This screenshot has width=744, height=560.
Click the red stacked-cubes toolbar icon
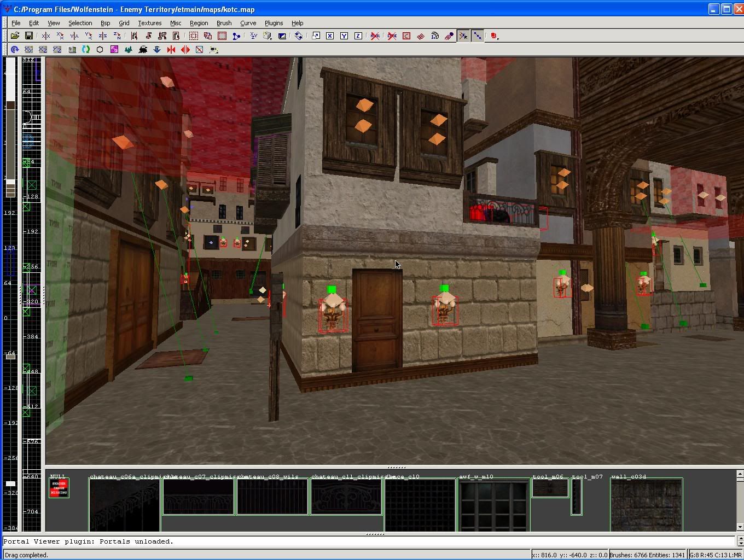tap(495, 36)
